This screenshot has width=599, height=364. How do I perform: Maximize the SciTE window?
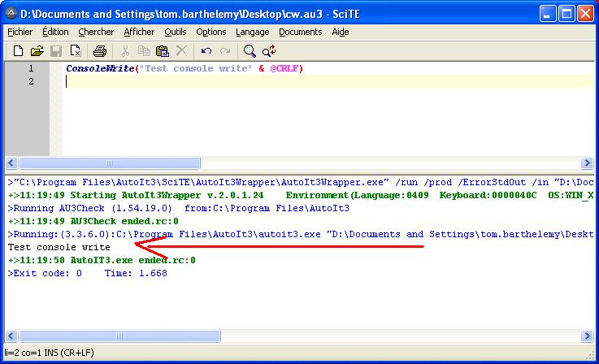point(566,14)
